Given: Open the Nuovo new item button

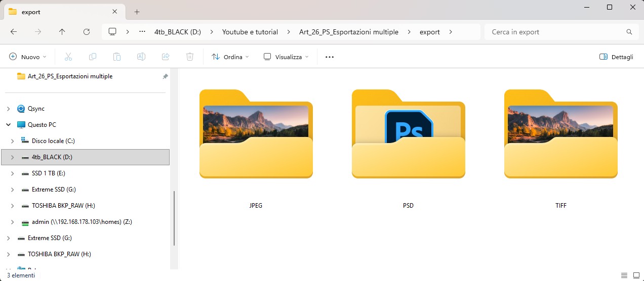Looking at the screenshot, I should (x=28, y=57).
